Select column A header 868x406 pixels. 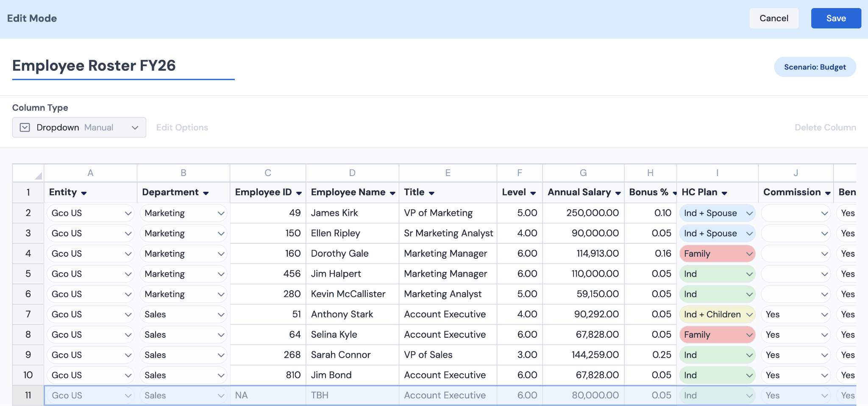click(90, 173)
